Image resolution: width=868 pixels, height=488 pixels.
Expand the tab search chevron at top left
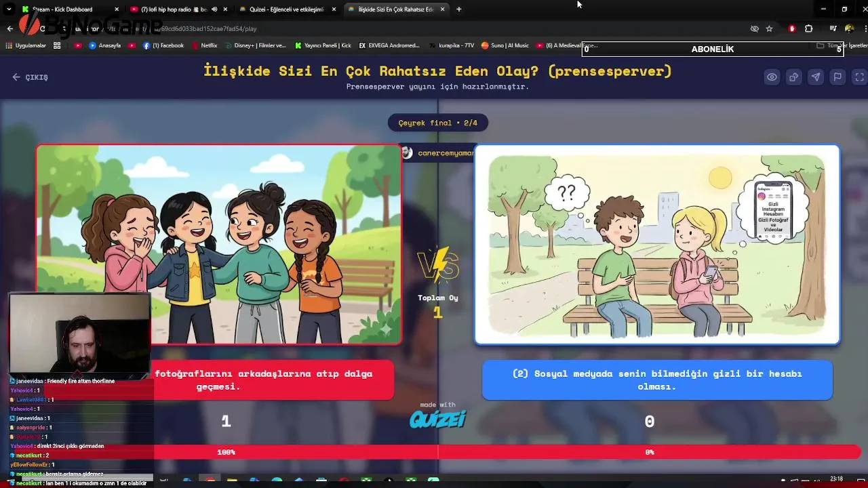click(x=9, y=9)
